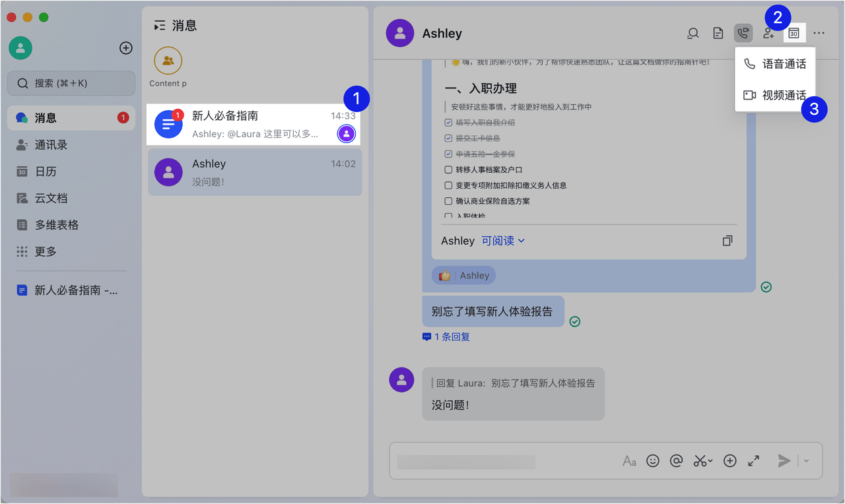The image size is (845, 504).
Task: Toggle the 提交工卡信息 checkbox
Action: pos(449,139)
